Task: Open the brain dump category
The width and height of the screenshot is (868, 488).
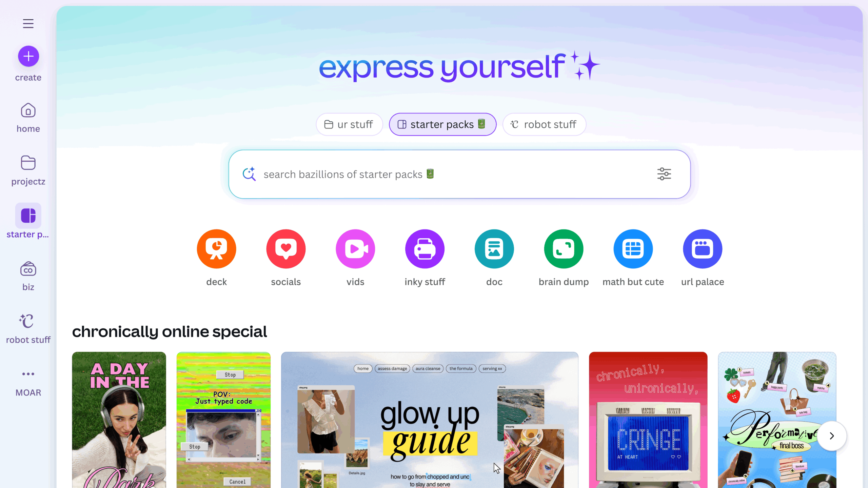Action: point(564,249)
